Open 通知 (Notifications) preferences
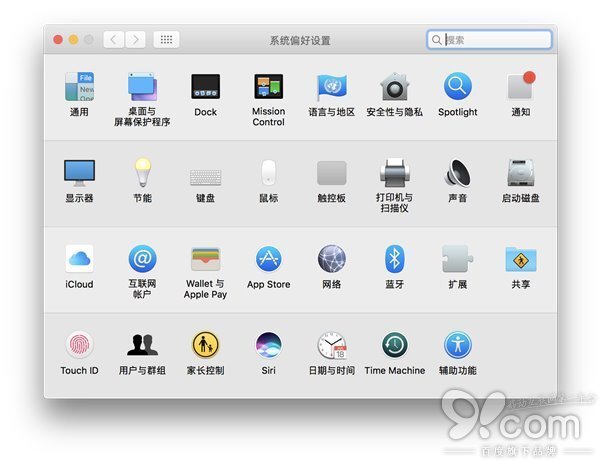 tap(520, 87)
